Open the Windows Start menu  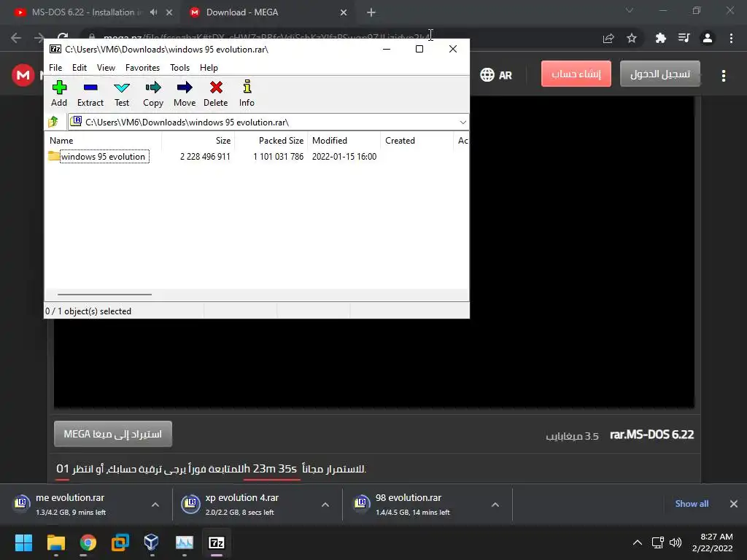[x=23, y=542]
